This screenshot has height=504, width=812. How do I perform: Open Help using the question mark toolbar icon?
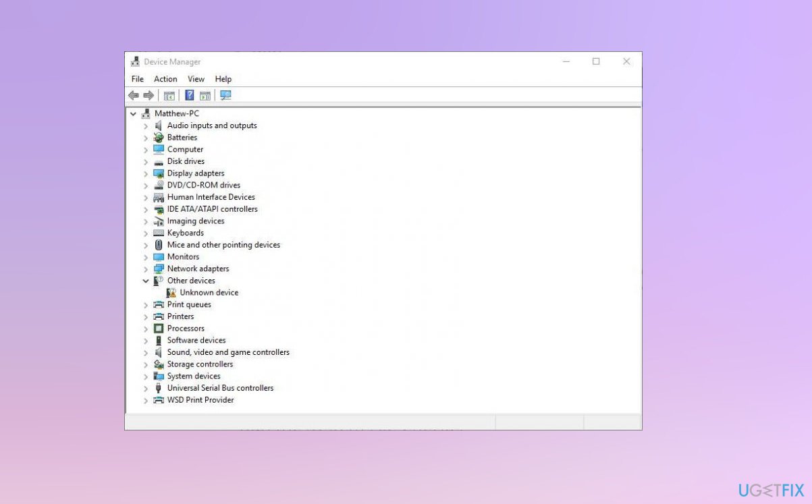pyautogui.click(x=189, y=95)
